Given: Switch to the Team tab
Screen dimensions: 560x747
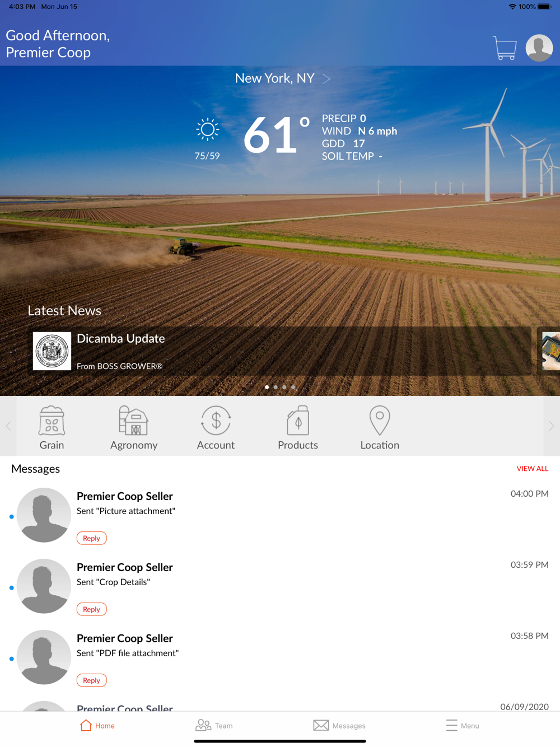Looking at the screenshot, I should pyautogui.click(x=214, y=725).
